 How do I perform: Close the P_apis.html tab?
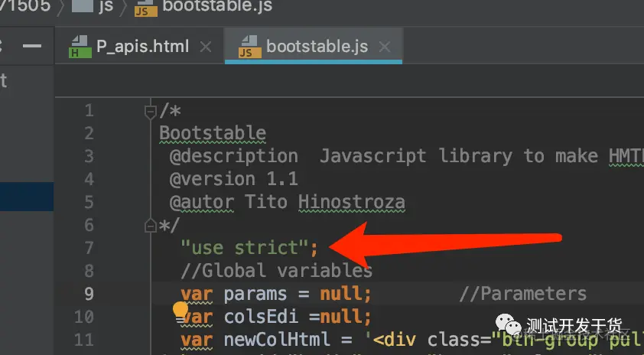click(205, 47)
